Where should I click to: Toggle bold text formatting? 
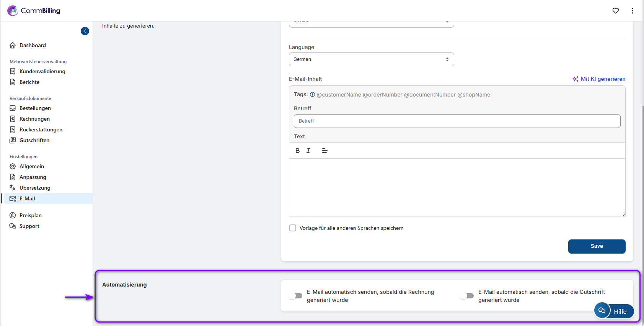[x=297, y=151]
